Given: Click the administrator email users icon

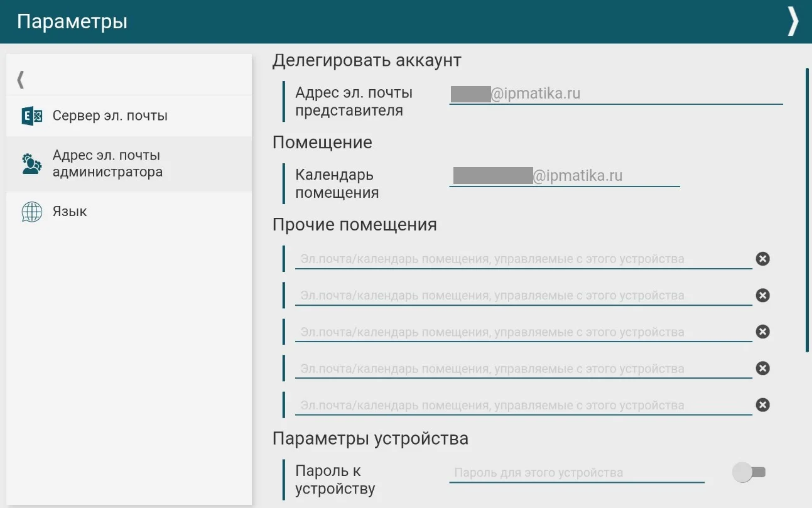Looking at the screenshot, I should 31,164.
